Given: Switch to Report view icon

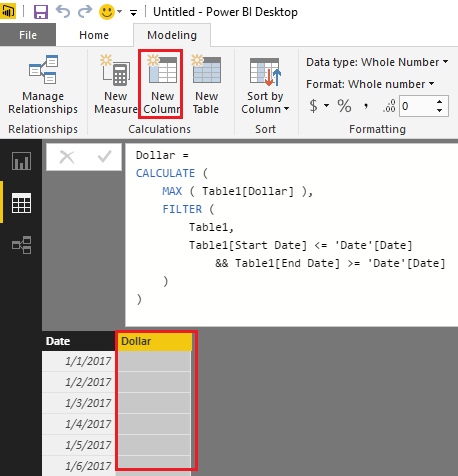Looking at the screenshot, I should pyautogui.click(x=21, y=161).
